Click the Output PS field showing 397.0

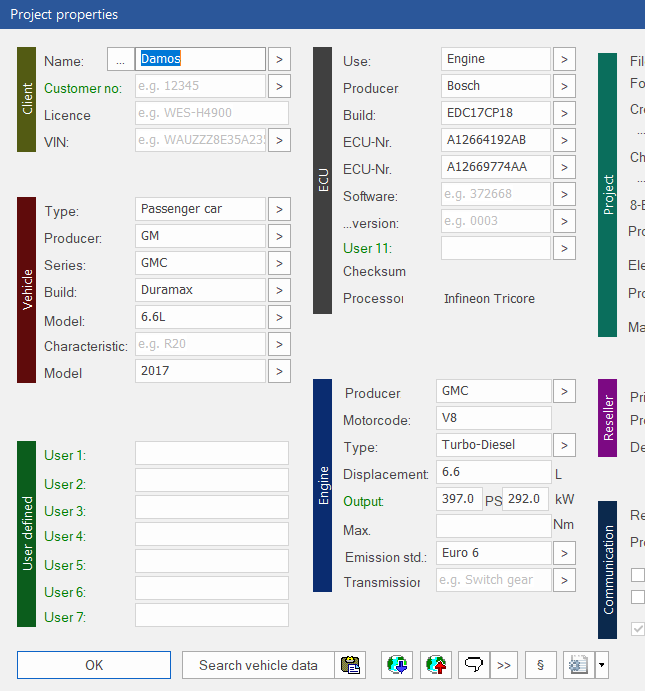(460, 499)
